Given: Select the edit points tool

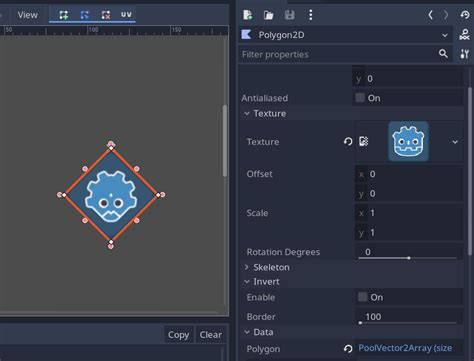Looking at the screenshot, I should (85, 15).
